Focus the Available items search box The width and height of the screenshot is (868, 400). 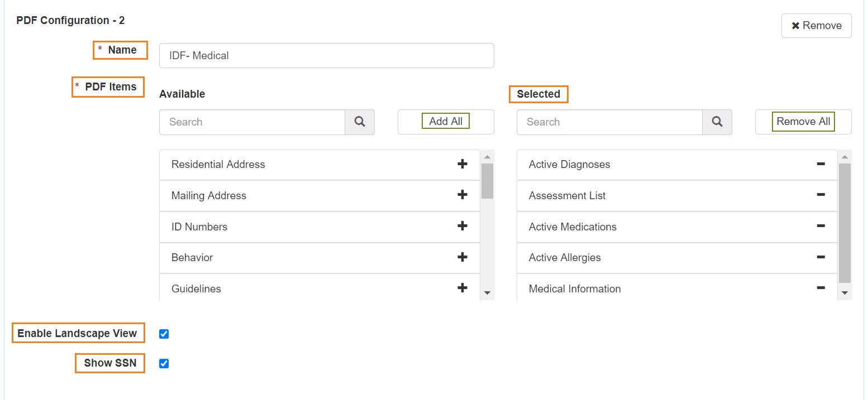tap(252, 122)
